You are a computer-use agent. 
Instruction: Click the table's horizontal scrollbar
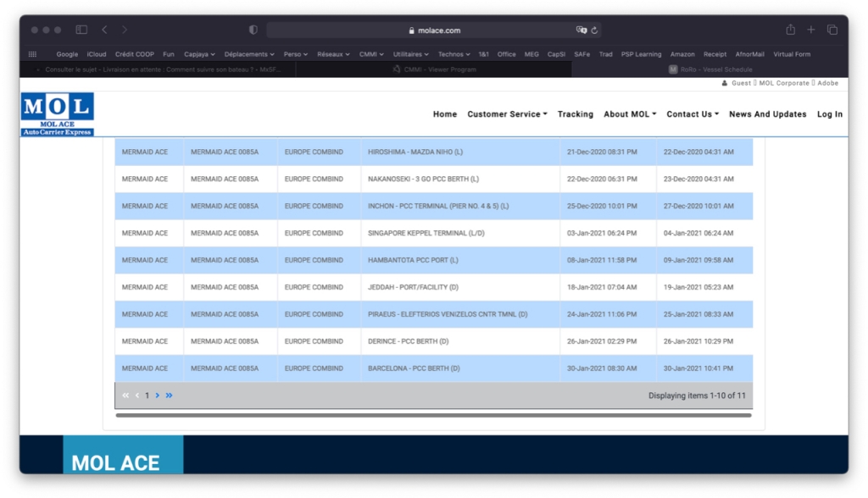pyautogui.click(x=433, y=415)
